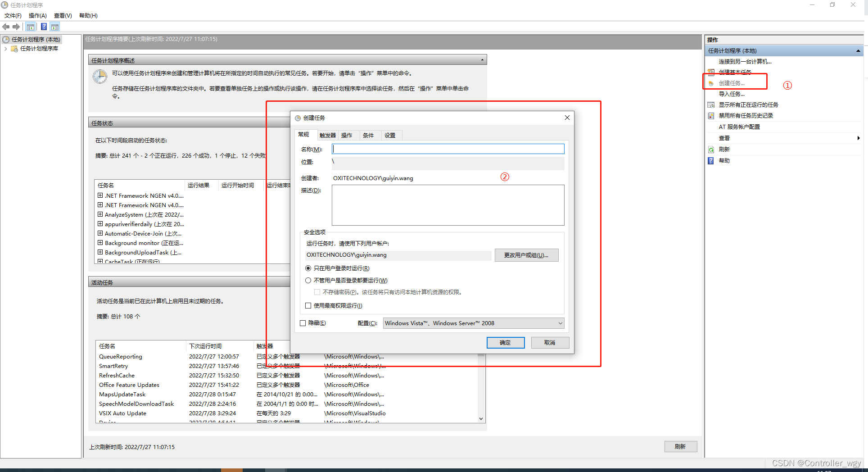868x472 pixels.
Task: Click the 更改用户或组 button
Action: click(526, 255)
